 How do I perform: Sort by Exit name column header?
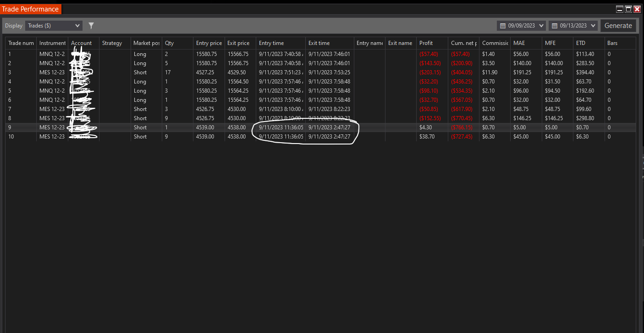click(x=401, y=43)
